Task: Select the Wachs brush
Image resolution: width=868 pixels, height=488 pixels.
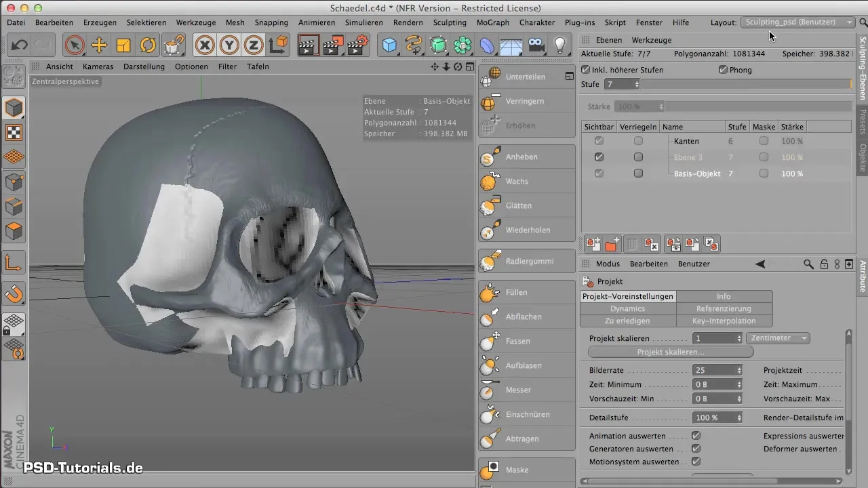Action: pos(527,181)
